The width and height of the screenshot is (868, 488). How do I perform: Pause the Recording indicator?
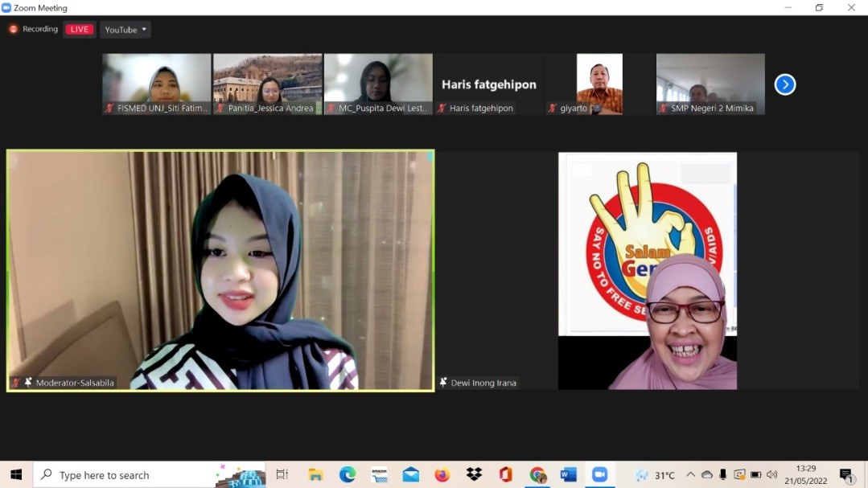(13, 28)
